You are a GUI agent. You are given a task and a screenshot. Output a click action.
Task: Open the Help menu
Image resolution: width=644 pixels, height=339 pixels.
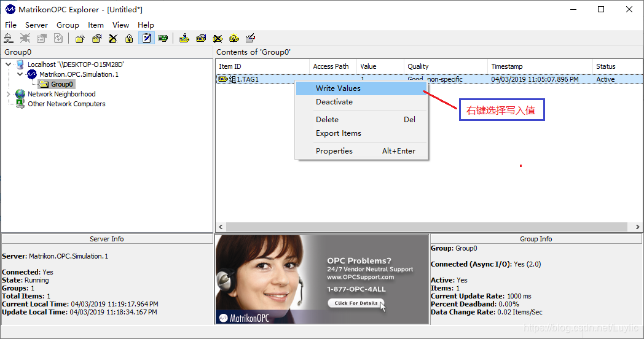tap(146, 25)
